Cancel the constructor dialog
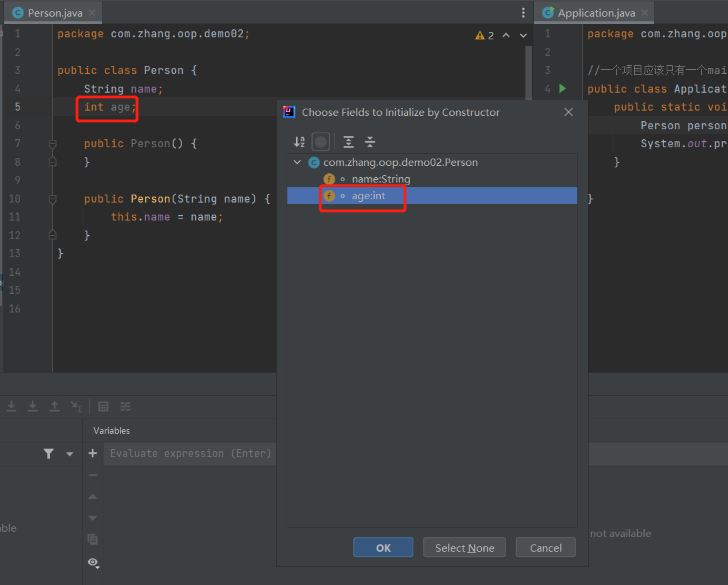Image resolution: width=728 pixels, height=585 pixels. point(545,548)
